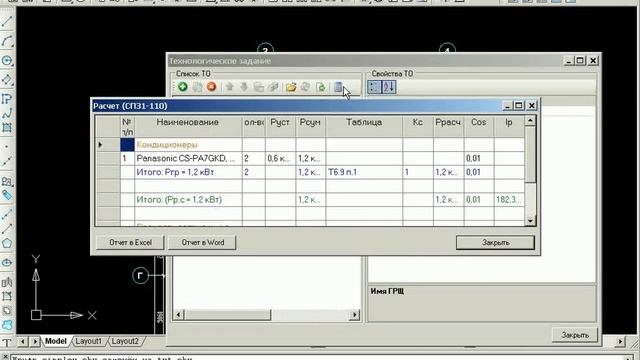Select the Spline curve tool
Viewport: 640px width, 360px height.
pyautogui.click(x=7, y=113)
